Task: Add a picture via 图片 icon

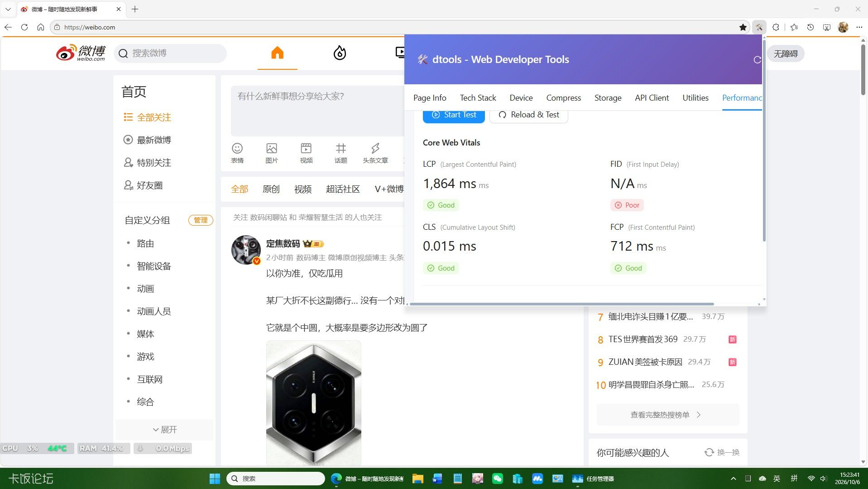Action: click(x=272, y=153)
